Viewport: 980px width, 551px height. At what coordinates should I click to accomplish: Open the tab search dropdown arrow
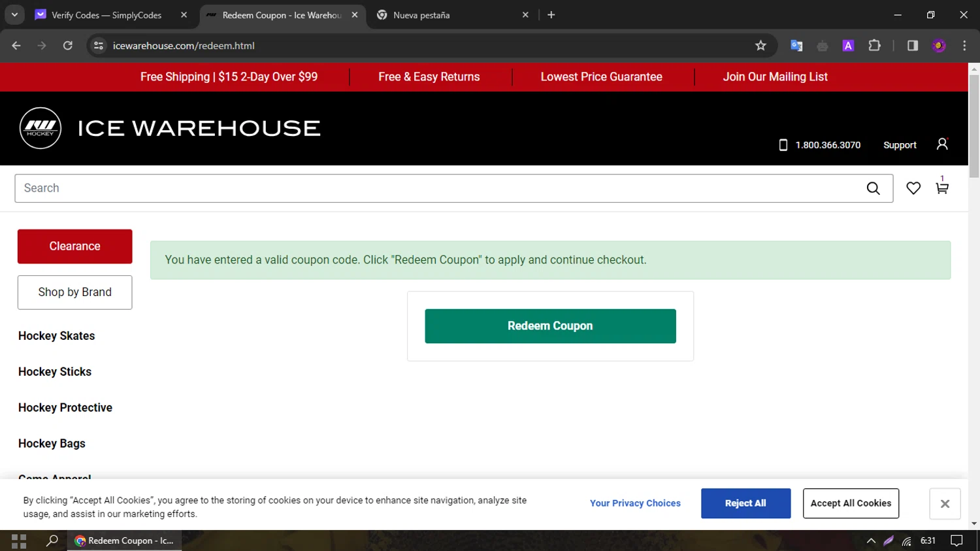tap(14, 15)
